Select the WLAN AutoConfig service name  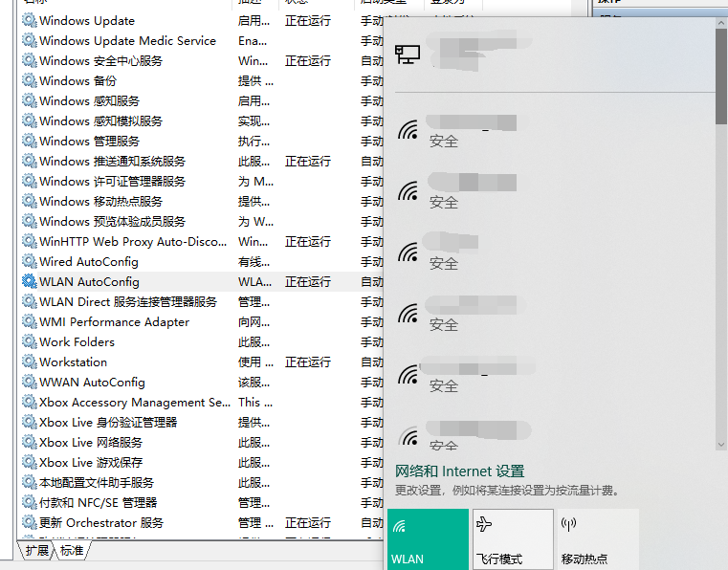click(89, 282)
